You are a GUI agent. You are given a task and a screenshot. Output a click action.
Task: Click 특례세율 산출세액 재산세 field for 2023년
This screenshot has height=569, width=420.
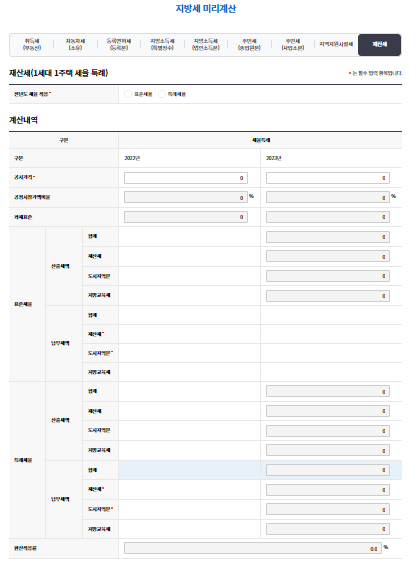click(x=328, y=411)
